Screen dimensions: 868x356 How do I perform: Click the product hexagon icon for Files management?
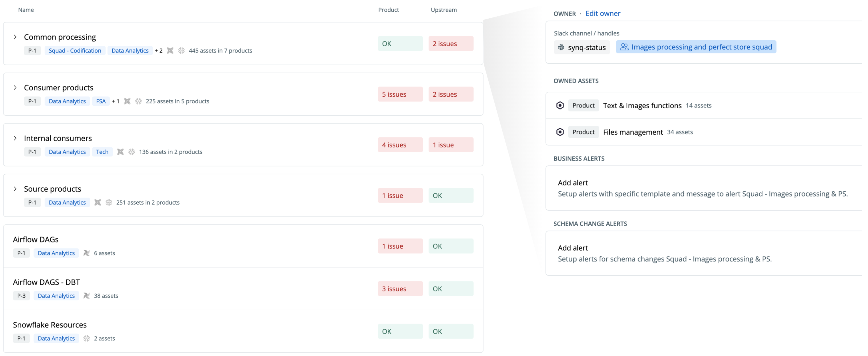coord(560,132)
